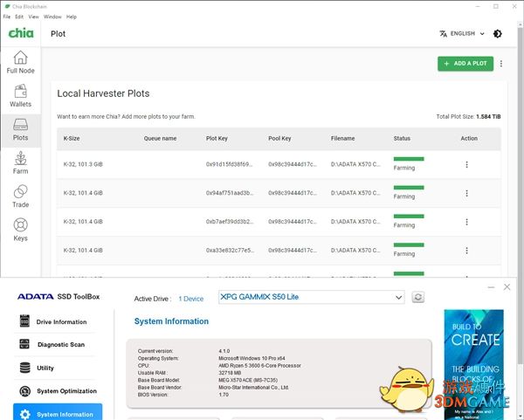Screen dimensions: 524x420
Task: Click the Build to Create advertisement banner
Action: (474, 364)
